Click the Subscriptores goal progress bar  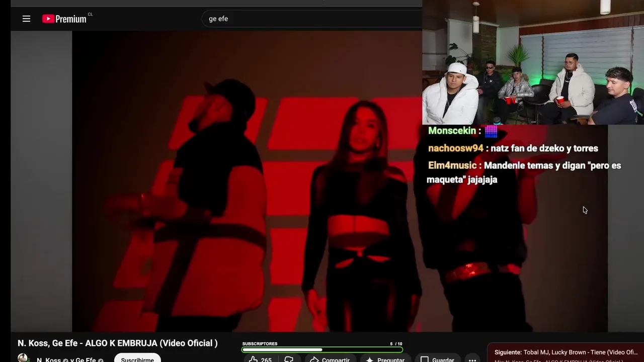click(x=322, y=349)
